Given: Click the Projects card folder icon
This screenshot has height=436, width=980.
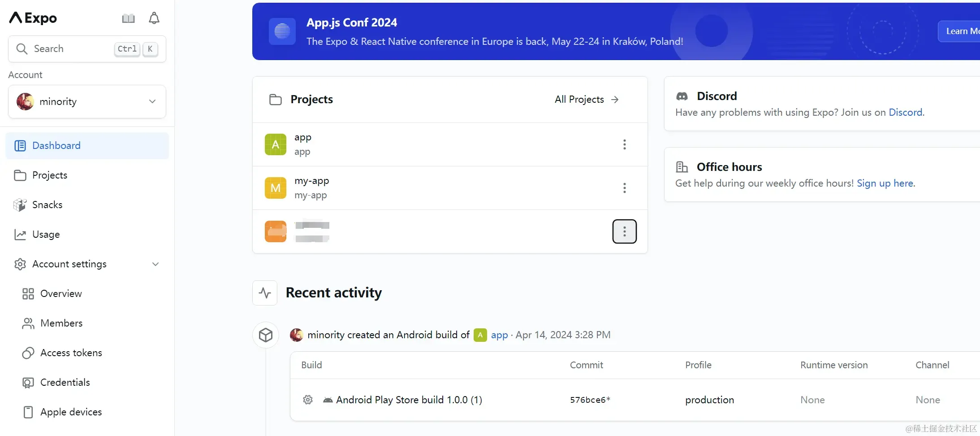Looking at the screenshot, I should click(x=276, y=100).
